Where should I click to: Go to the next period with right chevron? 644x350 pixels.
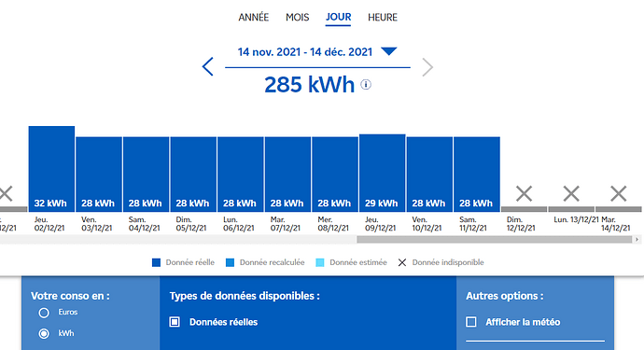(x=427, y=67)
